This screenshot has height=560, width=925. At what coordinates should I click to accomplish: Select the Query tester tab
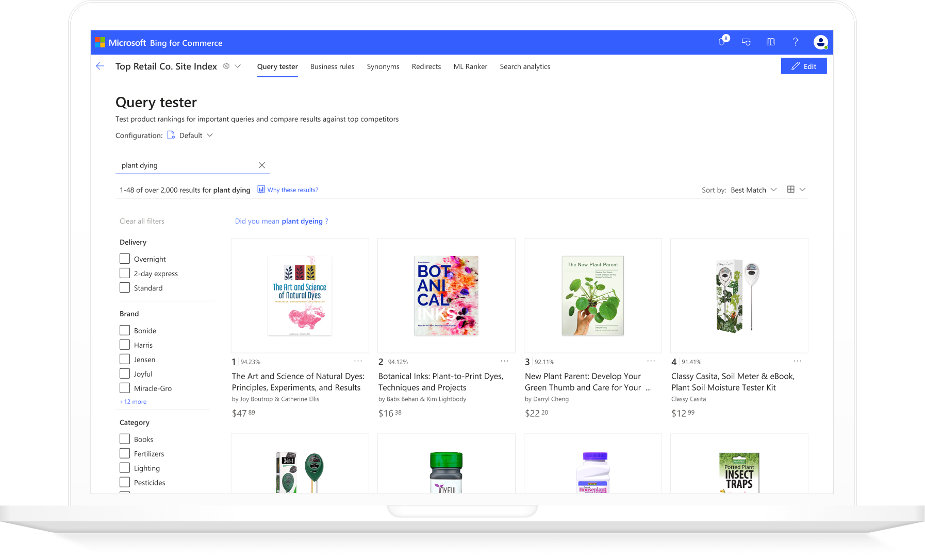pyautogui.click(x=277, y=66)
